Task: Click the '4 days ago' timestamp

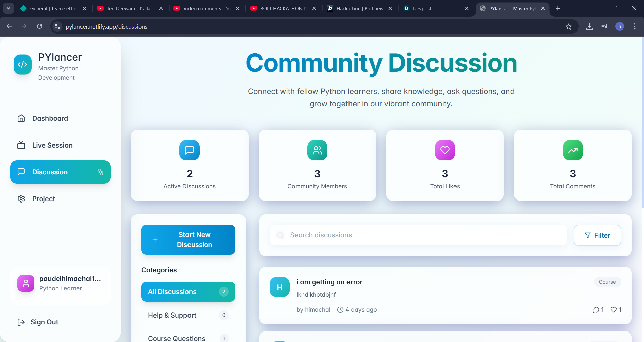Action: (361, 310)
